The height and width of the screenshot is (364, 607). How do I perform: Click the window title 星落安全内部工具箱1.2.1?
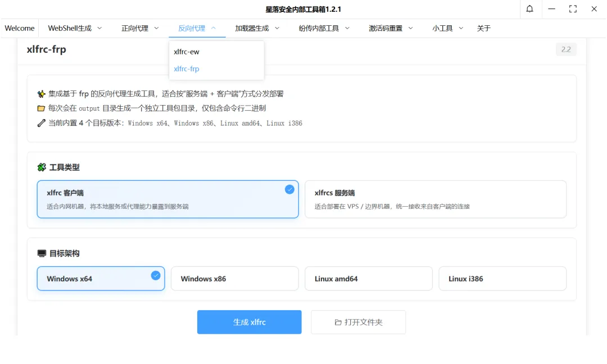click(x=303, y=10)
